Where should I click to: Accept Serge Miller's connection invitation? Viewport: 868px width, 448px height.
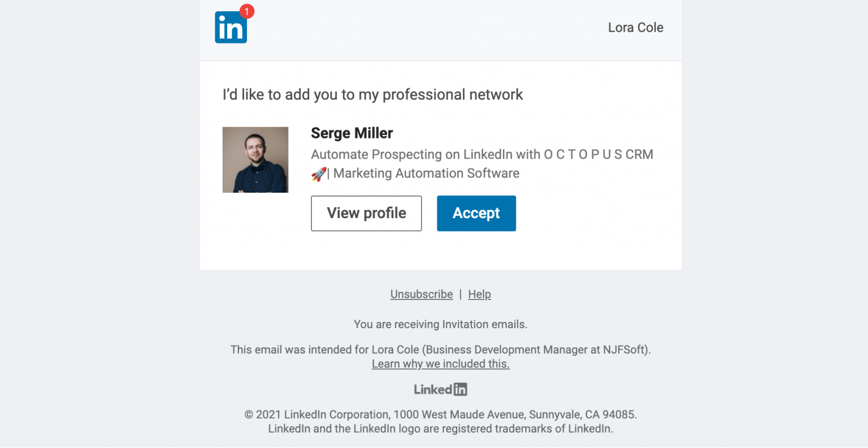476,213
